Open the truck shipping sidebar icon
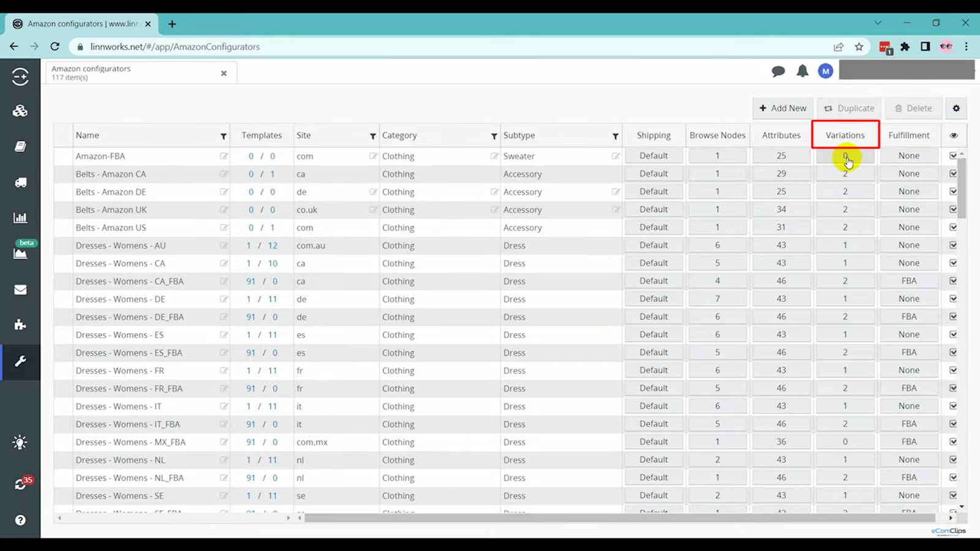980x551 pixels. [20, 182]
